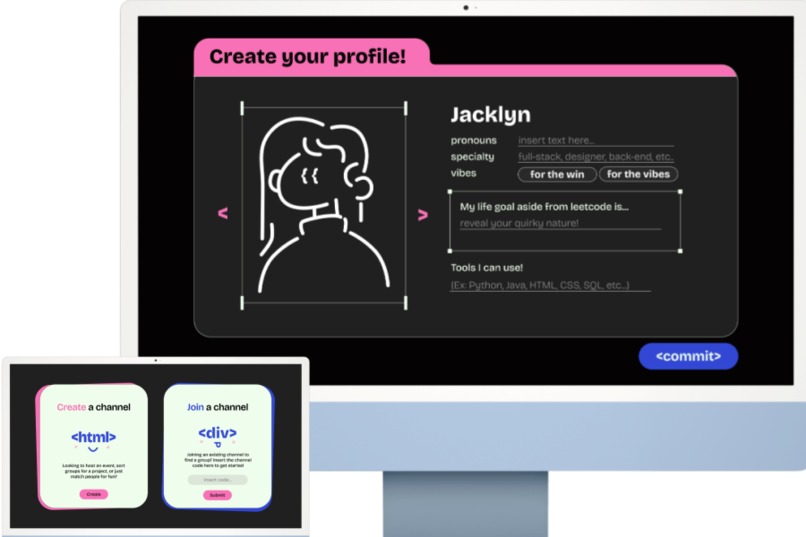806x537 pixels.
Task: Click the 'My life goal aside from leetcode is...' prompt
Action: 544,207
